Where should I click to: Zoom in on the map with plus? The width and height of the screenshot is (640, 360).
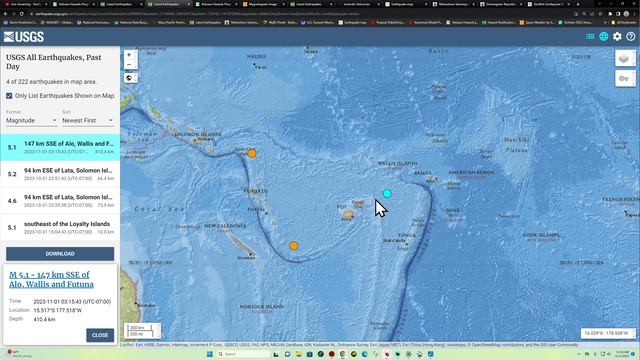pyautogui.click(x=129, y=55)
